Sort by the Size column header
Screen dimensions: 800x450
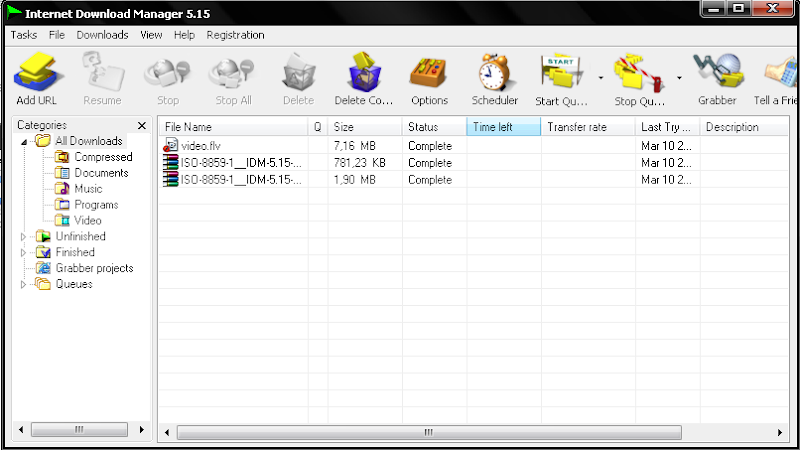click(365, 127)
